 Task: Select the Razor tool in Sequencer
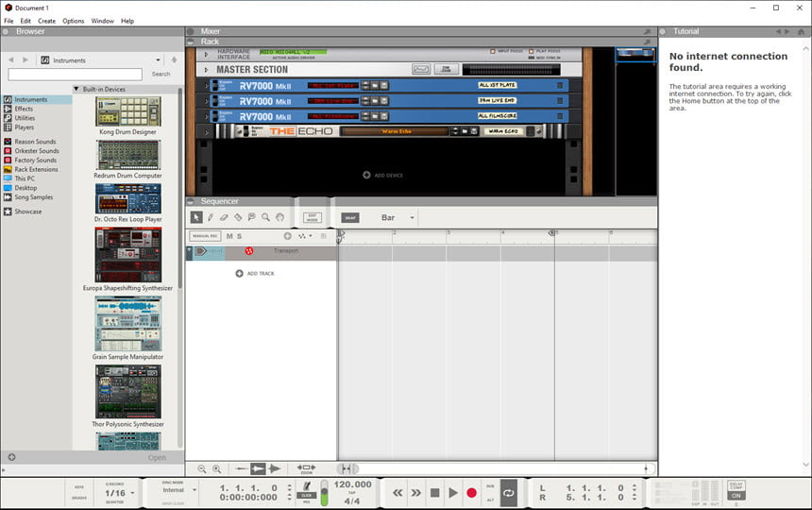238,217
